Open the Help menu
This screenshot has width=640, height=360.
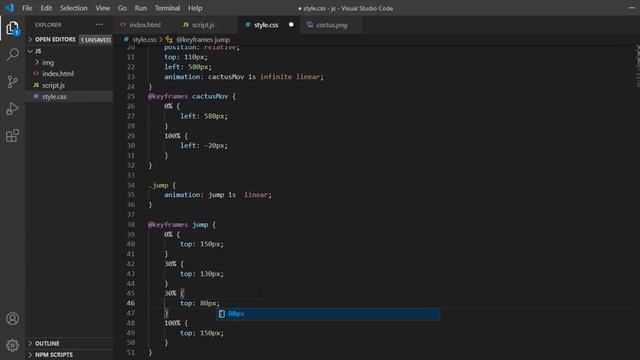(x=195, y=8)
